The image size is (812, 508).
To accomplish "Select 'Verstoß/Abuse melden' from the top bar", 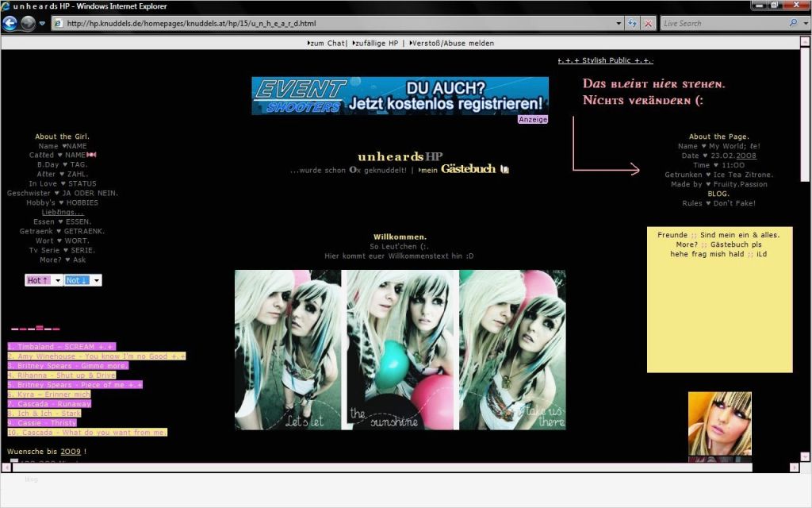I will click(x=454, y=43).
